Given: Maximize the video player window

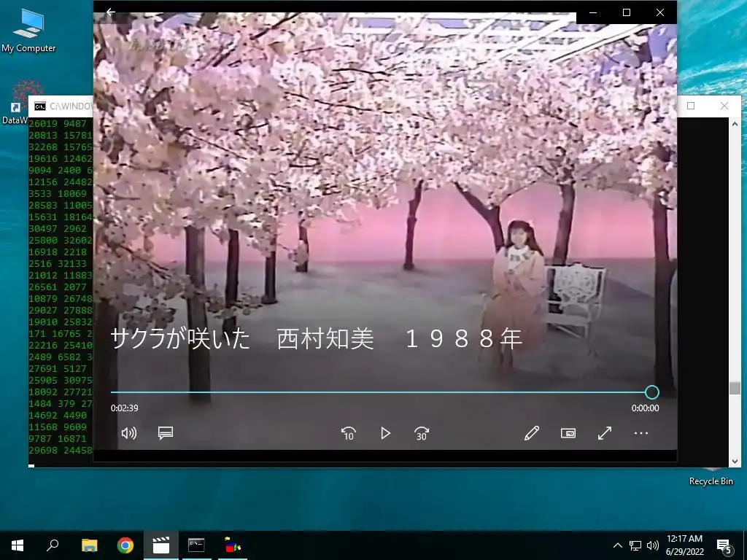Looking at the screenshot, I should tap(627, 12).
